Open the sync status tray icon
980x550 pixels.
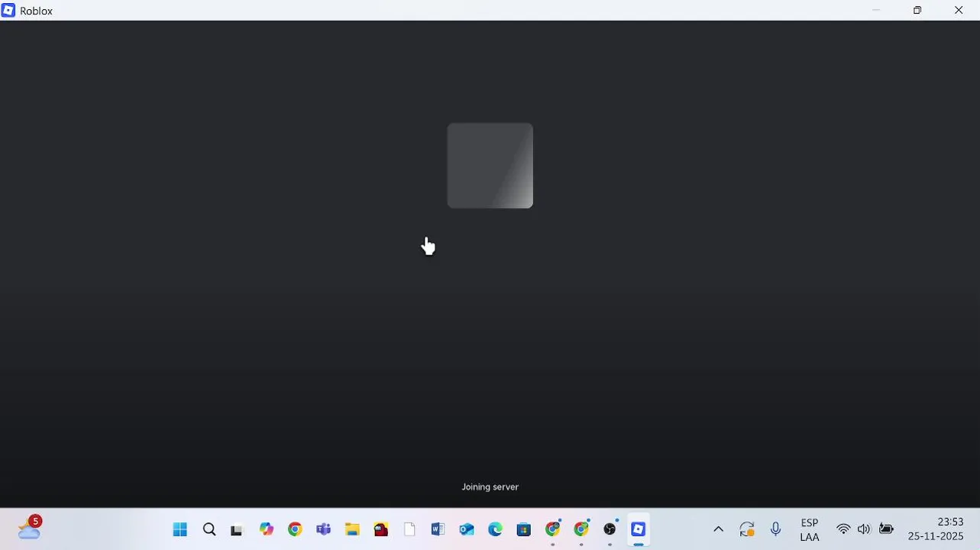pyautogui.click(x=747, y=529)
